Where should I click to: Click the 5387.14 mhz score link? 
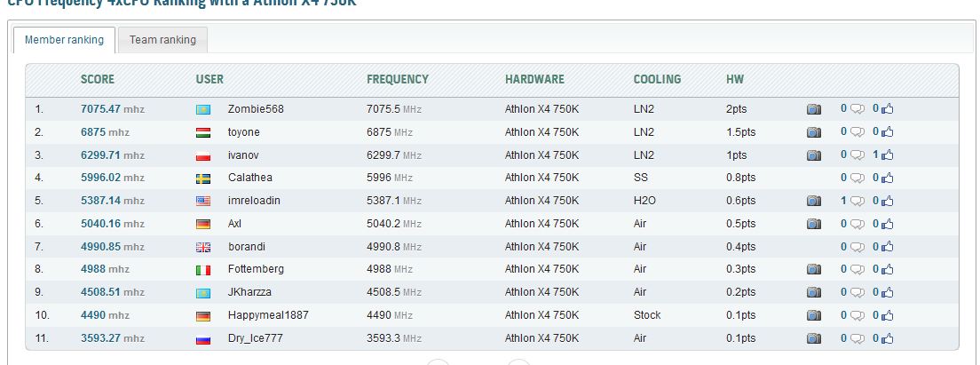113,201
